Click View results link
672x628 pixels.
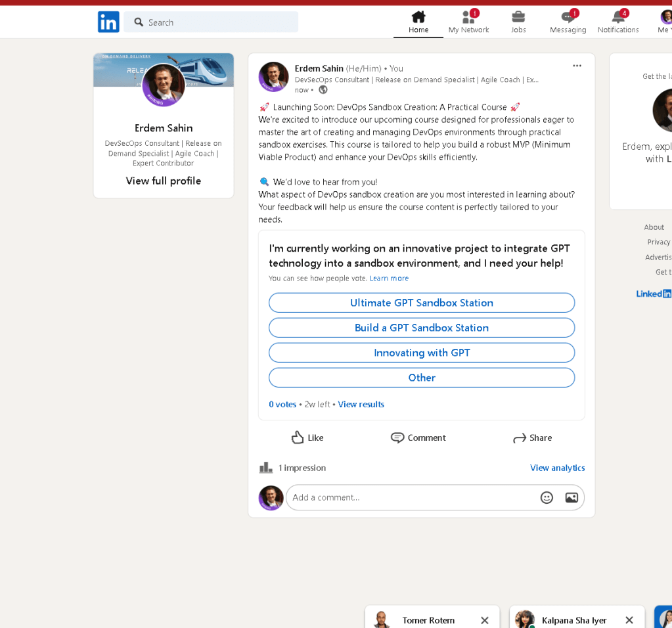click(x=361, y=404)
